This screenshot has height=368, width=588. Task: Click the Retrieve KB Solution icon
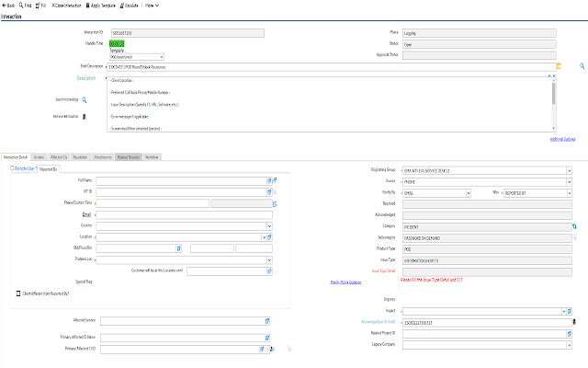[x=84, y=117]
